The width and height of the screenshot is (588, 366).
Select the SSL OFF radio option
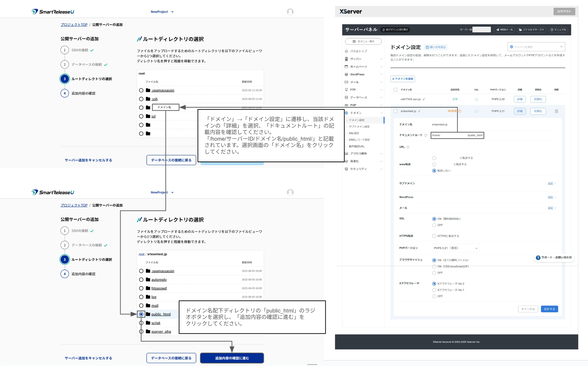coord(434,225)
